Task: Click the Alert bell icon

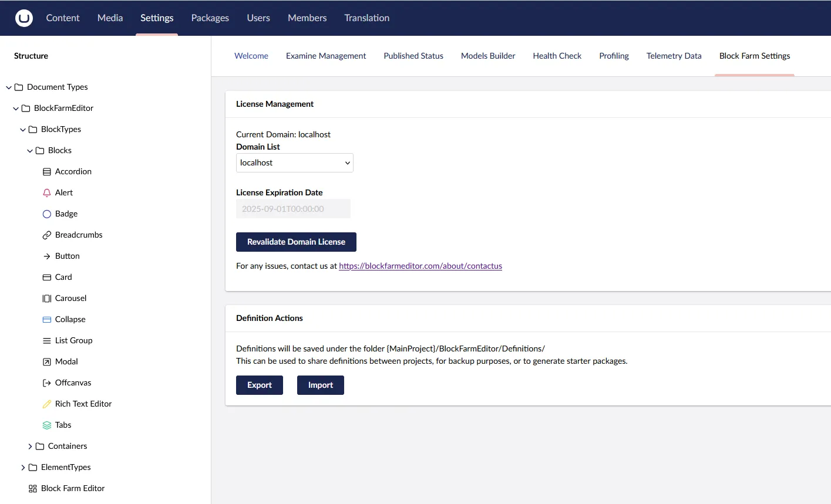Action: tap(47, 193)
